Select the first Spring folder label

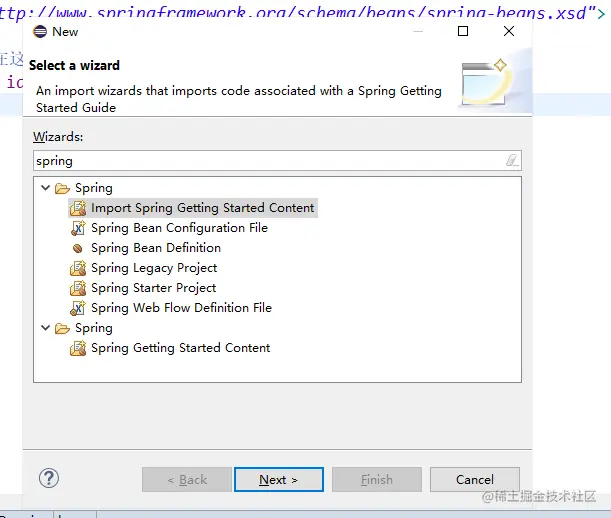click(x=94, y=188)
